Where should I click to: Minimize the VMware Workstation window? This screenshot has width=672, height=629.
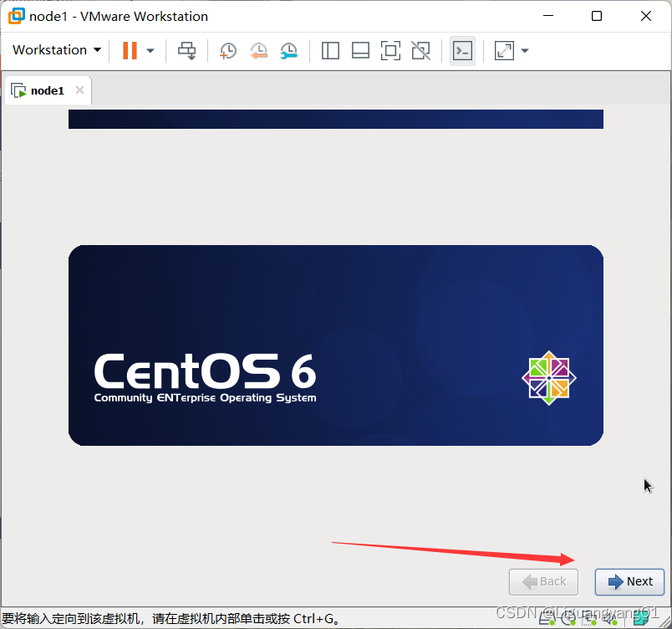[548, 16]
